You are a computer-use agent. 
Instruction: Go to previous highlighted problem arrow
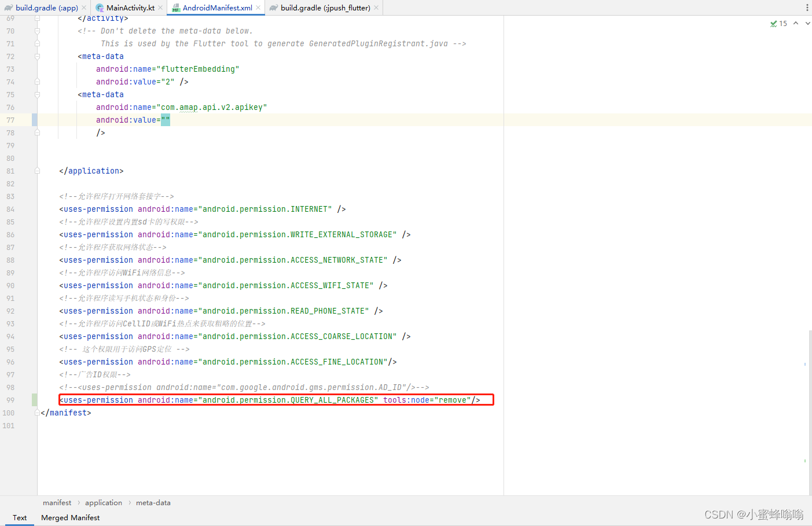click(x=796, y=23)
